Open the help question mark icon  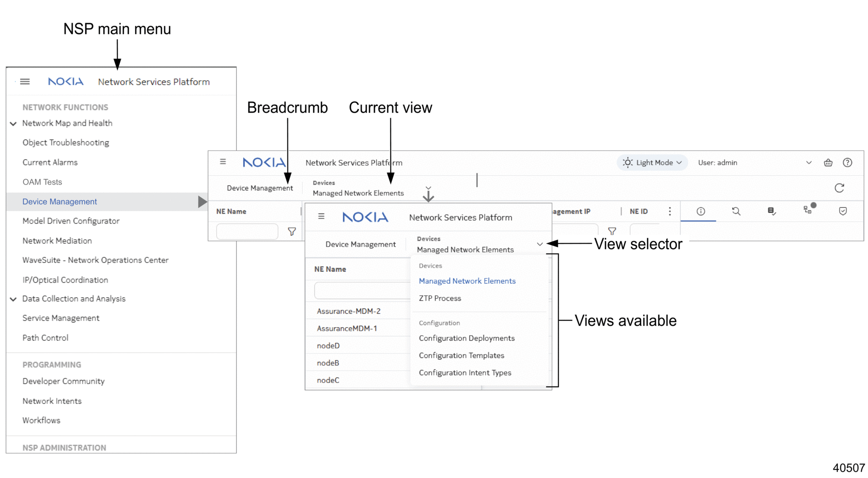click(847, 162)
